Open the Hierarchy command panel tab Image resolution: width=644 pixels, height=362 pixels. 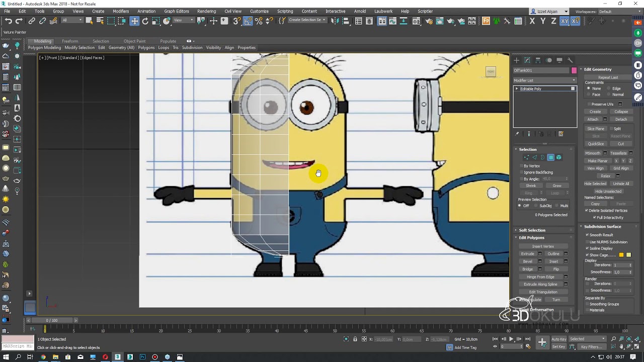(538, 60)
